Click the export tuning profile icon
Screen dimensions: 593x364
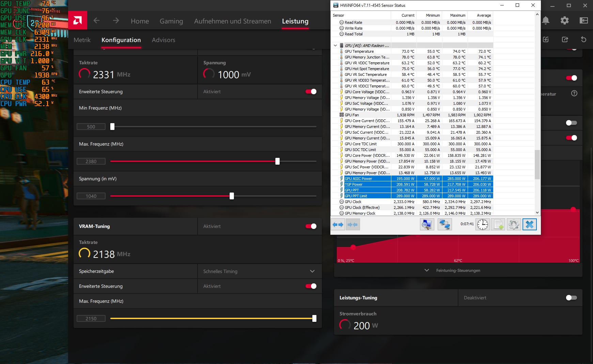(565, 39)
